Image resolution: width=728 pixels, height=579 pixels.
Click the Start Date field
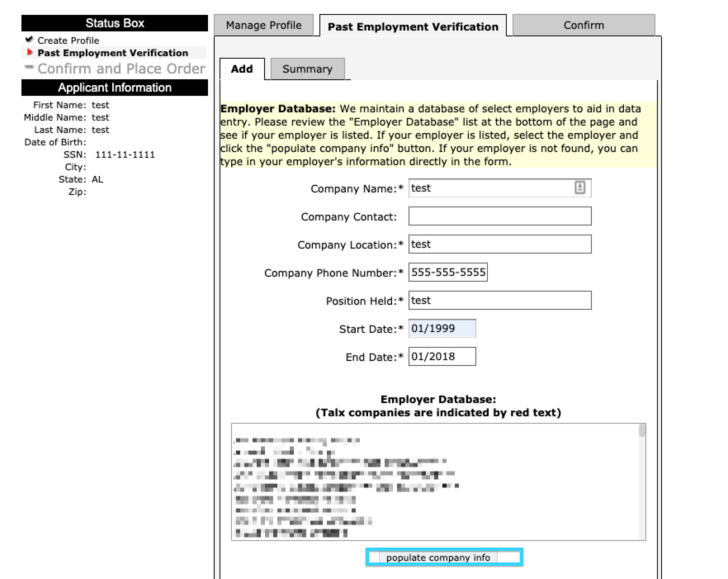click(442, 329)
